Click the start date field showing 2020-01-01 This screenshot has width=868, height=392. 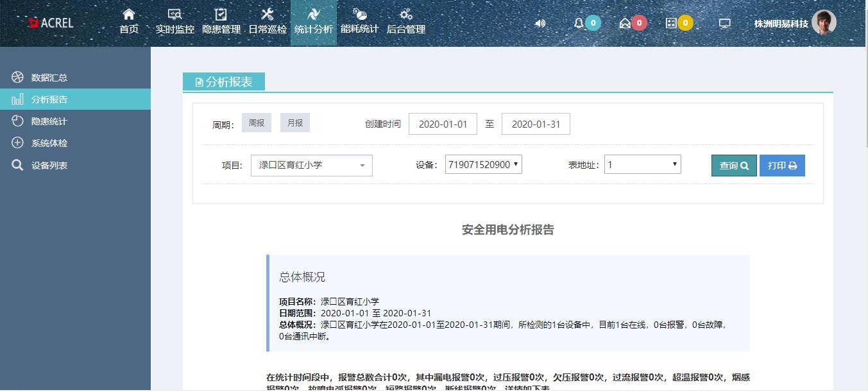click(443, 123)
